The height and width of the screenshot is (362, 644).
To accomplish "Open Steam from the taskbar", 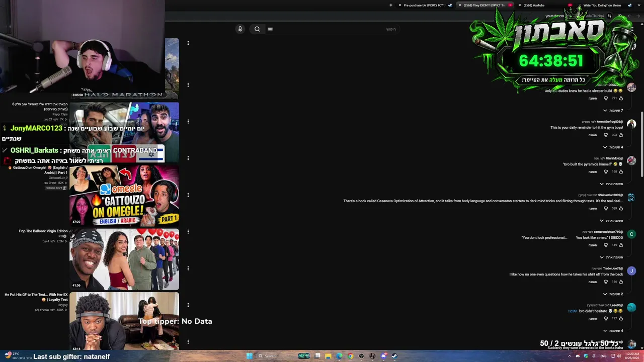I will click(x=394, y=356).
